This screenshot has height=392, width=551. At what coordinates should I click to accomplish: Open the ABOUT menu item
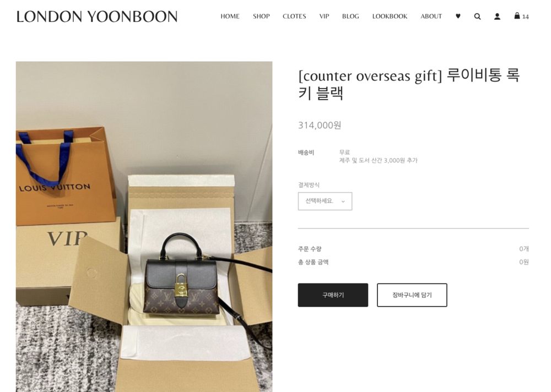[x=431, y=16]
